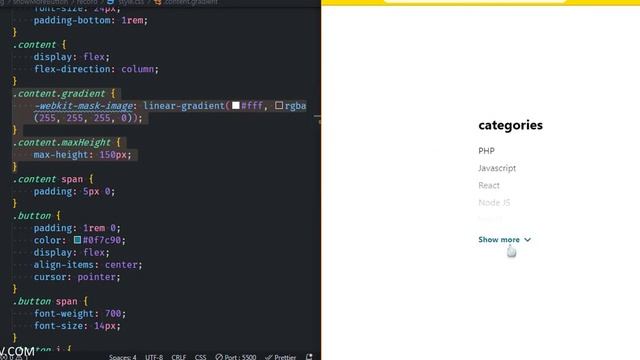Click Prettier formatter status item

[x=280, y=357]
